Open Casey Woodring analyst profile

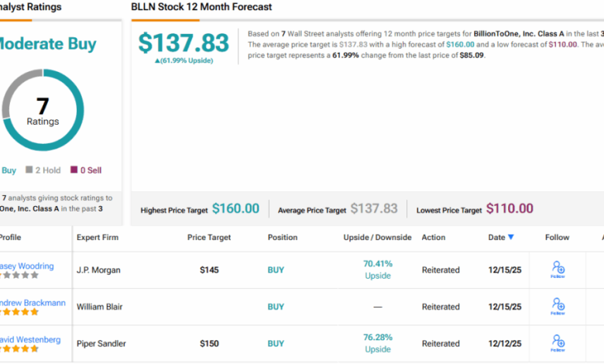click(26, 266)
